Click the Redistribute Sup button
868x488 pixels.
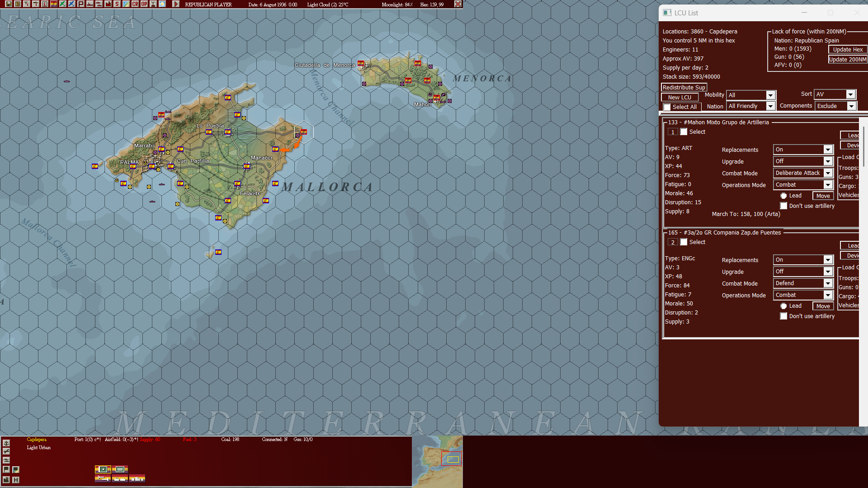684,87
